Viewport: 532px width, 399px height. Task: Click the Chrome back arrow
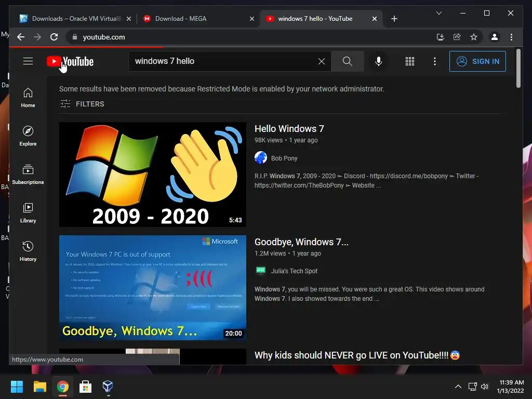pos(21,37)
